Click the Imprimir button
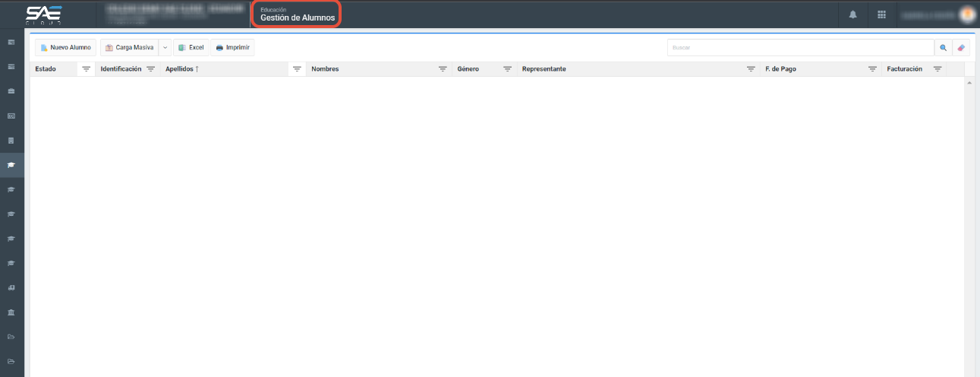 pyautogui.click(x=233, y=48)
